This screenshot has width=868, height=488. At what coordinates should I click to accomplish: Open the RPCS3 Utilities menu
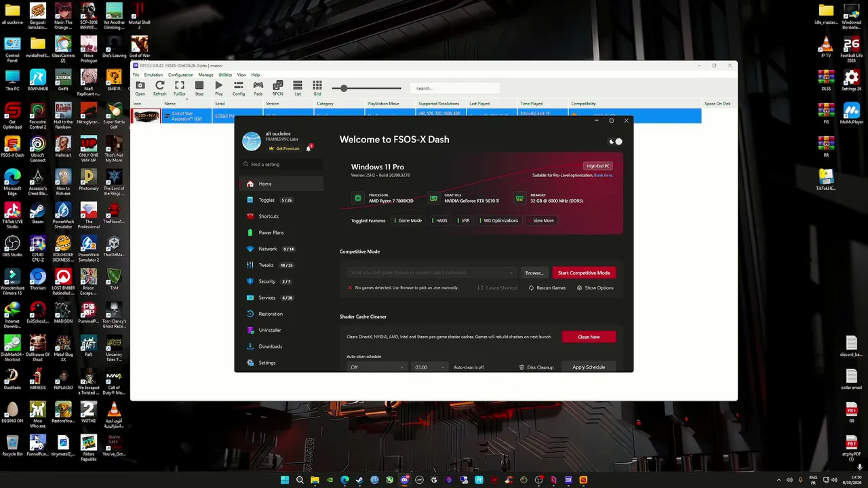coord(225,75)
